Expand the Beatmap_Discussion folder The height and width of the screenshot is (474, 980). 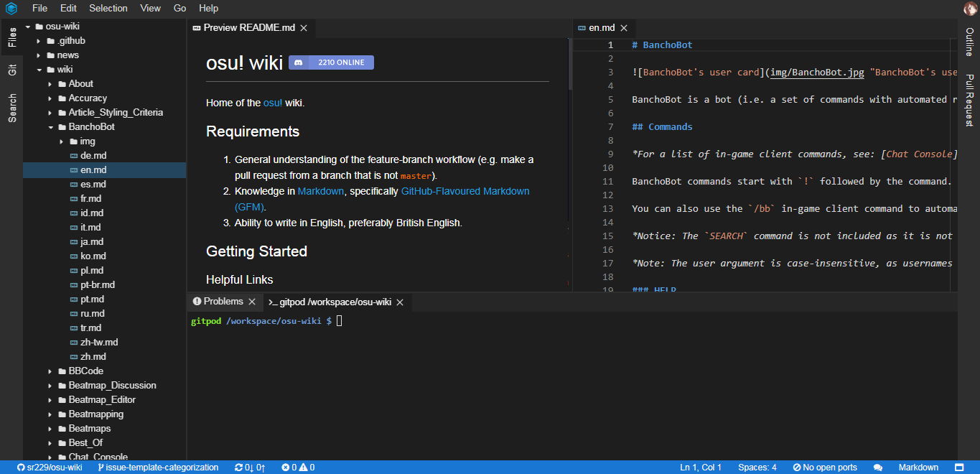tap(50, 386)
